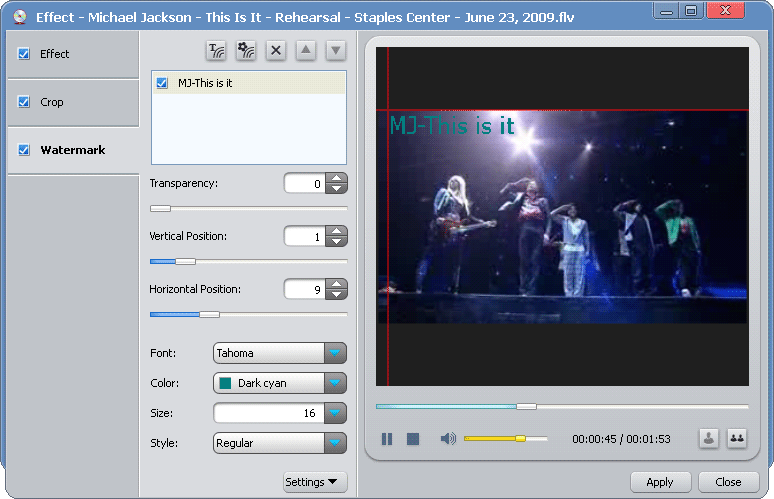This screenshot has width=774, height=499.
Task: Select the Watermark tab
Action: pyautogui.click(x=73, y=150)
